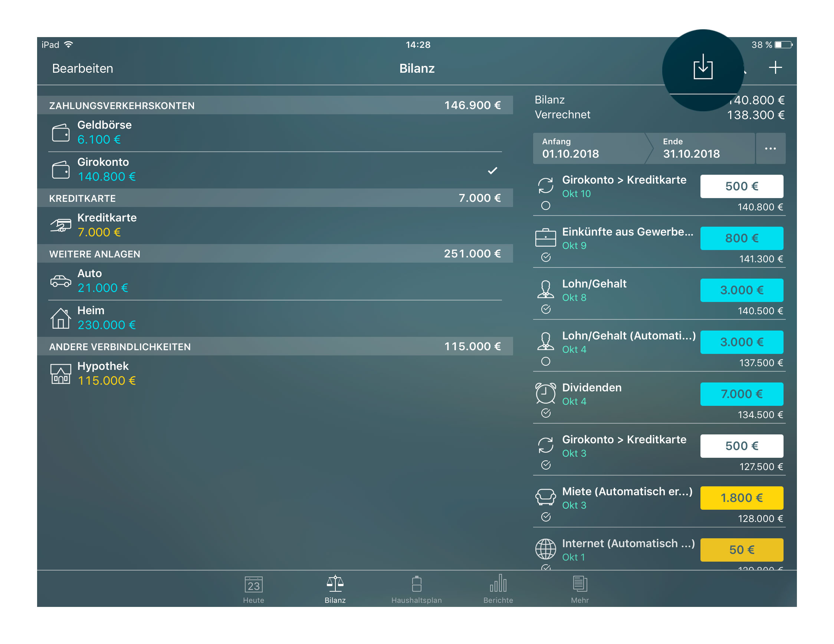Viewport: 834px width, 644px height.
Task: Tap 3.000 € amount for Lohn/Gehalt (Automati...)
Action: click(x=742, y=342)
